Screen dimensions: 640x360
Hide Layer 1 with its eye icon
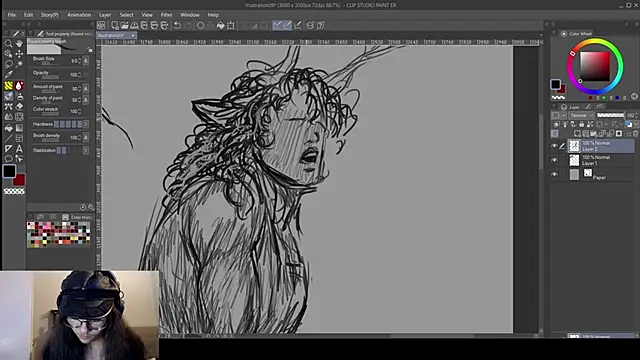[x=554, y=160]
